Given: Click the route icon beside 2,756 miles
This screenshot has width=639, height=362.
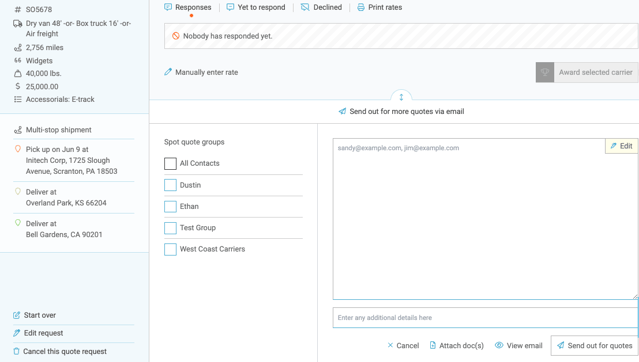Looking at the screenshot, I should [18, 48].
